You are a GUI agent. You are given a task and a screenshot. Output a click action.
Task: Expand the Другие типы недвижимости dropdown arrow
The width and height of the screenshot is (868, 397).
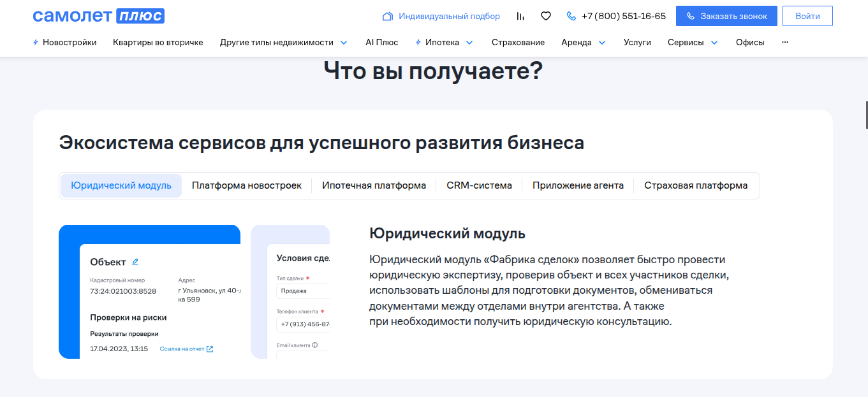344,43
